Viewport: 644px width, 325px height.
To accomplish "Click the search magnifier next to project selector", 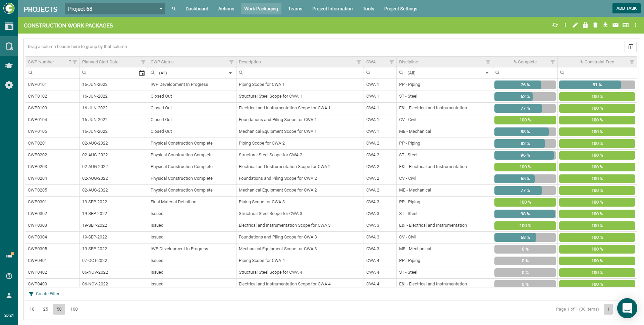I will (x=174, y=9).
